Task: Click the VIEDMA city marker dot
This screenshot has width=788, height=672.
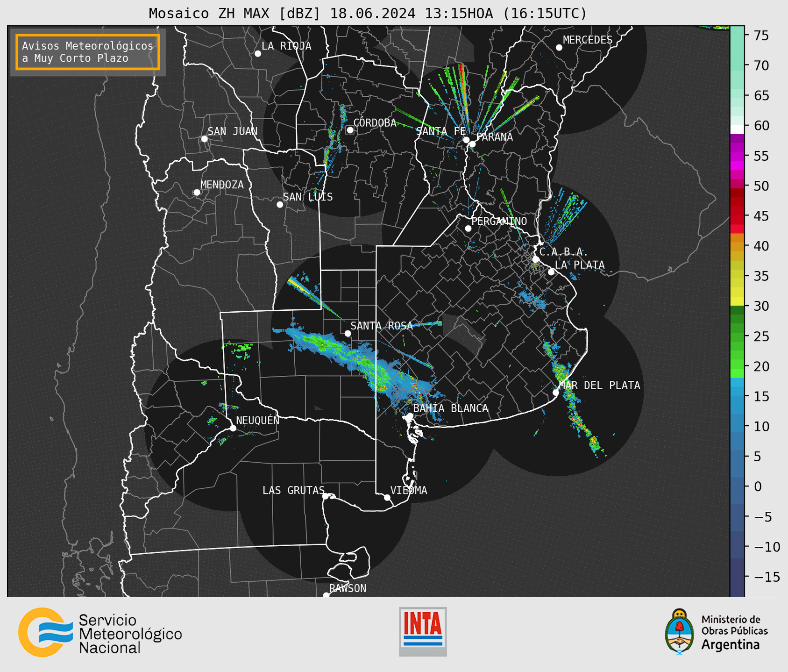Action: pos(387,497)
